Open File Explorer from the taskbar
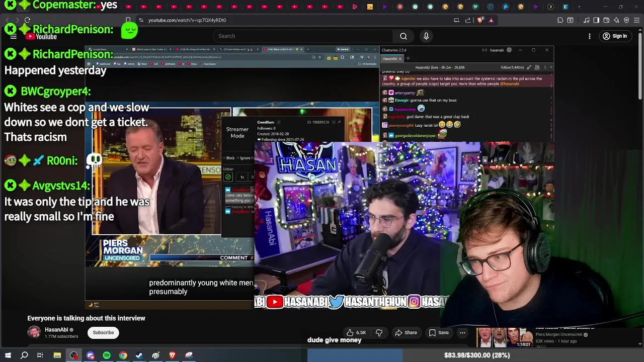 point(57,355)
